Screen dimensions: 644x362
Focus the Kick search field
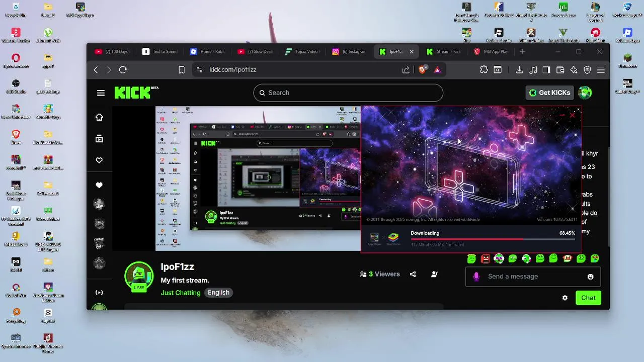click(348, 93)
